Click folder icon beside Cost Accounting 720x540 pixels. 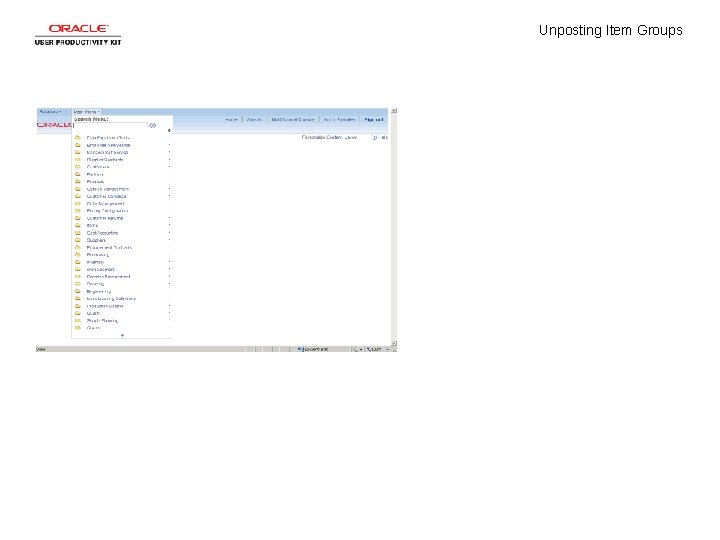point(78,233)
